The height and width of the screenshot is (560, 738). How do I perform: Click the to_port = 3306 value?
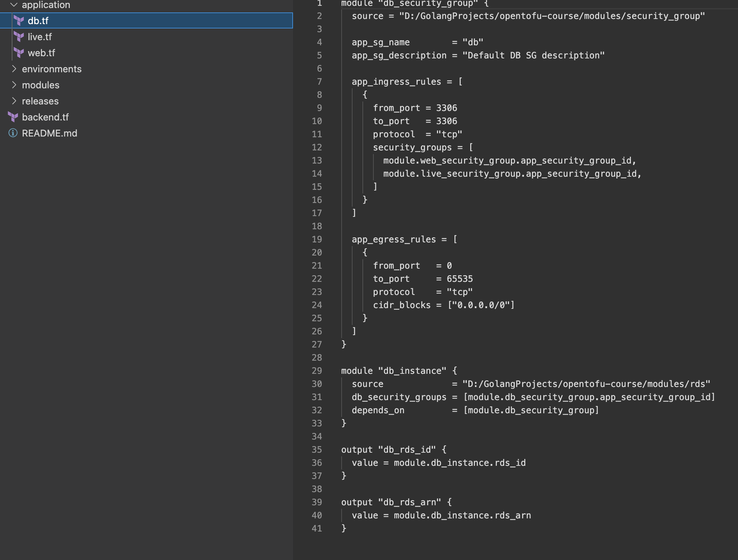point(446,121)
